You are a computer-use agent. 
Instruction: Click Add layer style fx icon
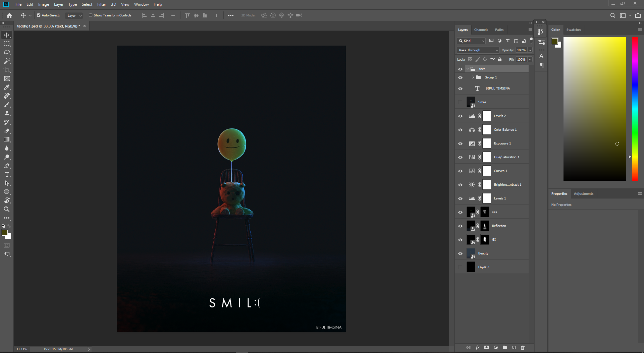[478, 348]
